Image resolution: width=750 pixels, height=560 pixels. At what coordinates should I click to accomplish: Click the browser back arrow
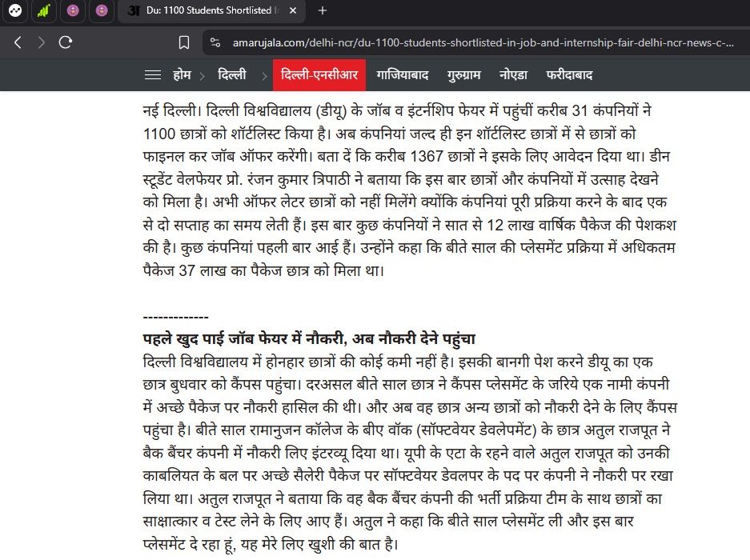coord(18,42)
